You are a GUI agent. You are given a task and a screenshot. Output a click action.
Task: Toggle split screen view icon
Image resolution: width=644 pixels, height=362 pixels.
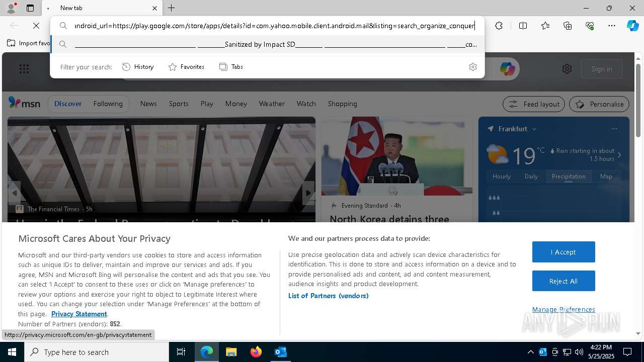tap(523, 26)
